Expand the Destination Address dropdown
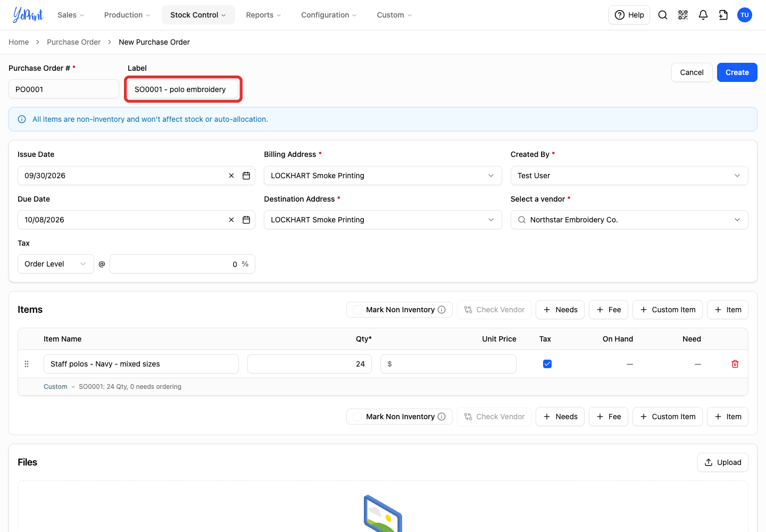Image resolution: width=766 pixels, height=532 pixels. (x=383, y=220)
